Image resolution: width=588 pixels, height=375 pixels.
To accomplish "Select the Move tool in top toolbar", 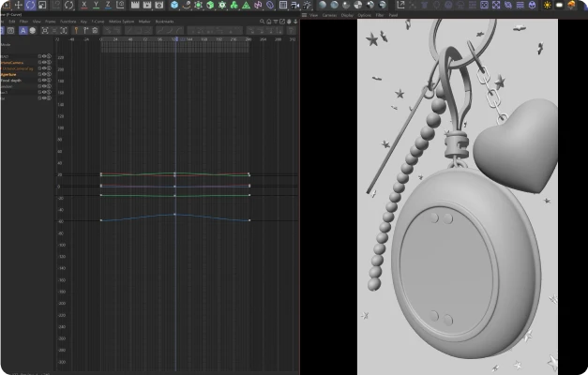I will (18, 5).
